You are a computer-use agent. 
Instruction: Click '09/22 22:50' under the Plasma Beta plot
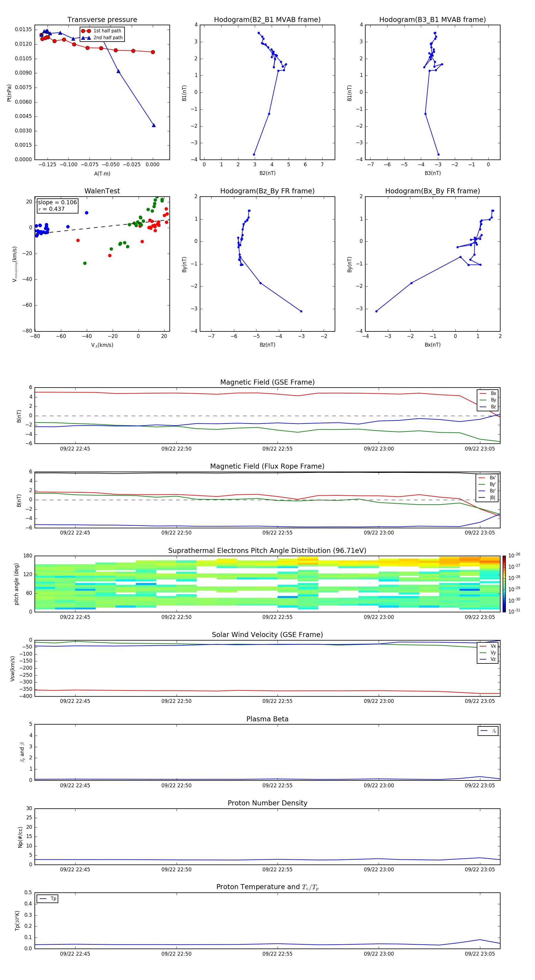point(176,785)
